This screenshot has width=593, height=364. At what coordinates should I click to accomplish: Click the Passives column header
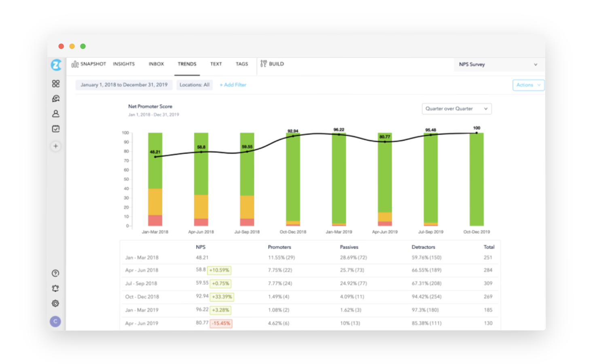point(349,247)
